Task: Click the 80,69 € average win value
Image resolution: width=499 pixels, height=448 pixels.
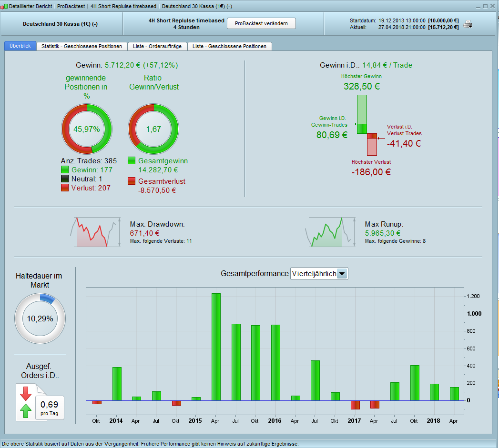Action: tap(332, 135)
